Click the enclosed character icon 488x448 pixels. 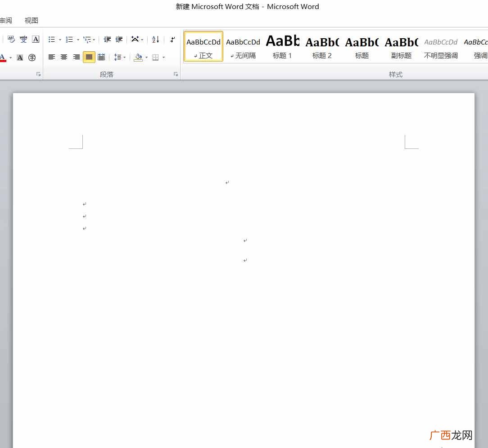click(32, 58)
